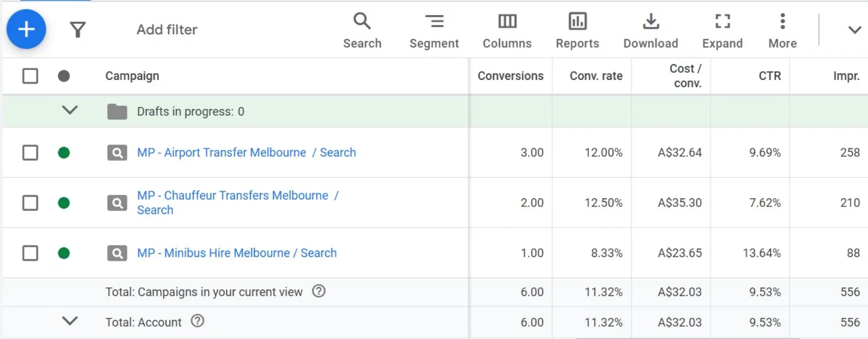Click the status column header dot
The width and height of the screenshot is (868, 339).
click(64, 76)
